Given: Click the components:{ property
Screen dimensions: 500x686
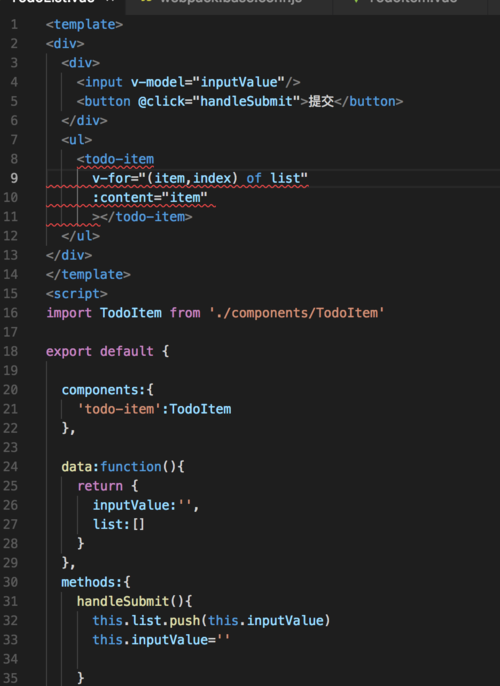Looking at the screenshot, I should tap(108, 390).
